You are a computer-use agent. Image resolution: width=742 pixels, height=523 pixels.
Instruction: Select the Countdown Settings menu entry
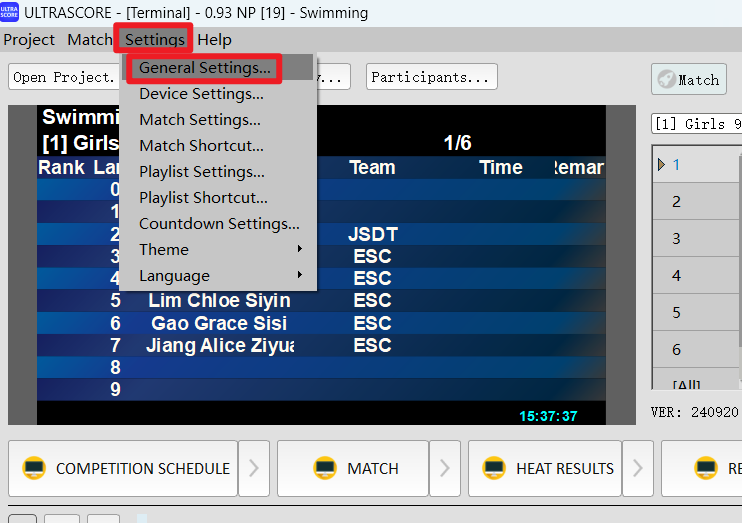[x=219, y=224]
